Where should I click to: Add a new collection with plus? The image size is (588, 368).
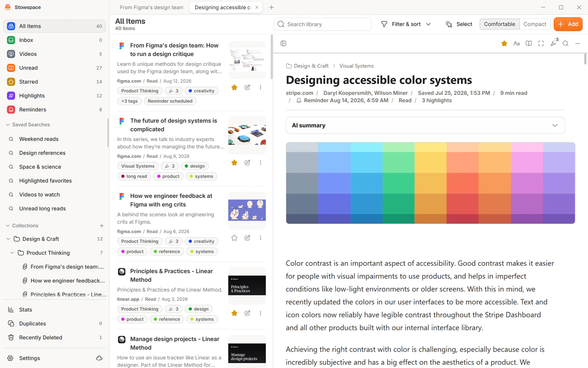coord(102,226)
